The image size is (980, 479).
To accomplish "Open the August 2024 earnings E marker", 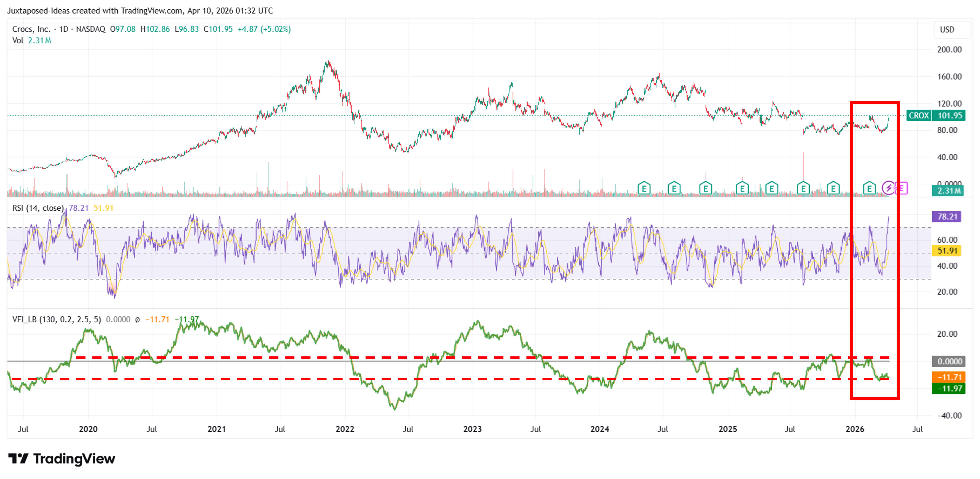I will point(674,188).
